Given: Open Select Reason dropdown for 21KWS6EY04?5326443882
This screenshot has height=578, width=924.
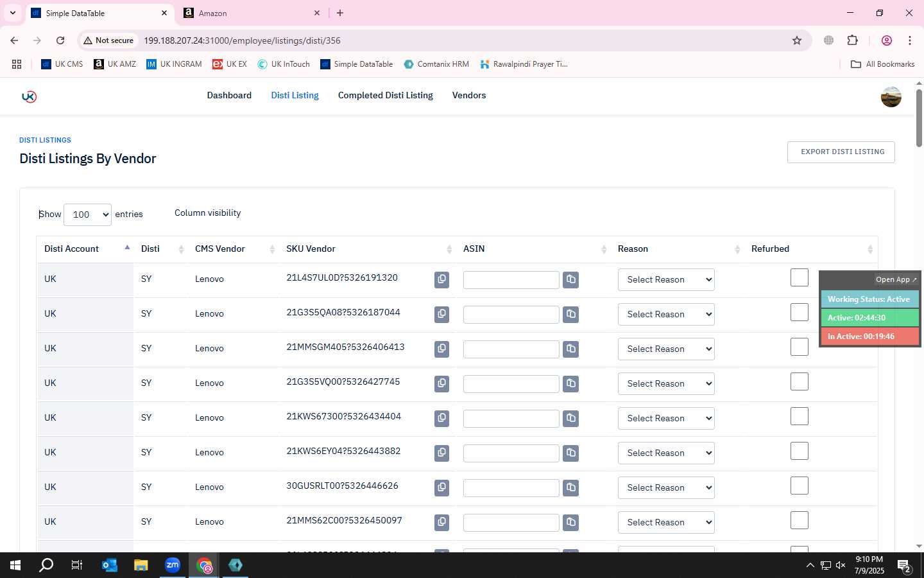Looking at the screenshot, I should click(666, 453).
